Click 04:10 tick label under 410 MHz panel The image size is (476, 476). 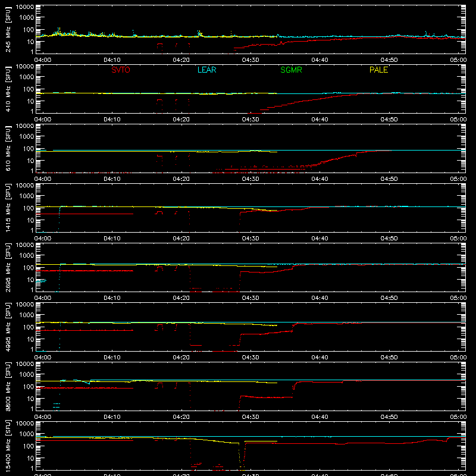pyautogui.click(x=112, y=120)
